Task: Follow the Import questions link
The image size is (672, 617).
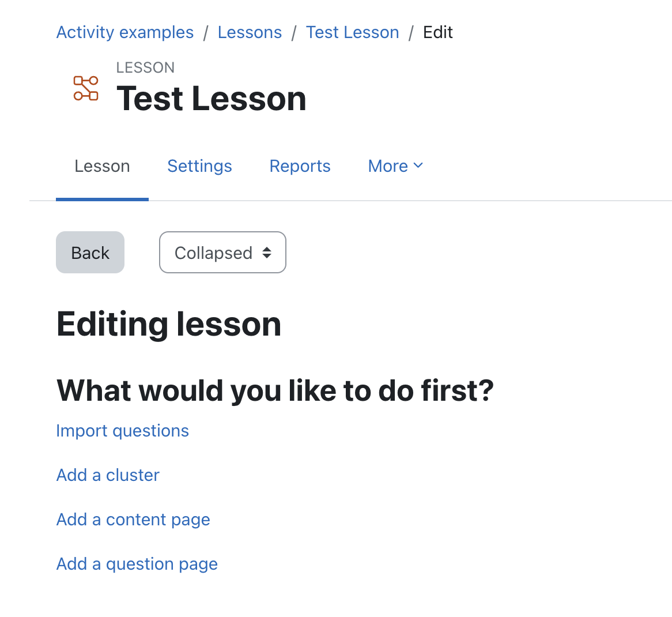Action: (123, 431)
